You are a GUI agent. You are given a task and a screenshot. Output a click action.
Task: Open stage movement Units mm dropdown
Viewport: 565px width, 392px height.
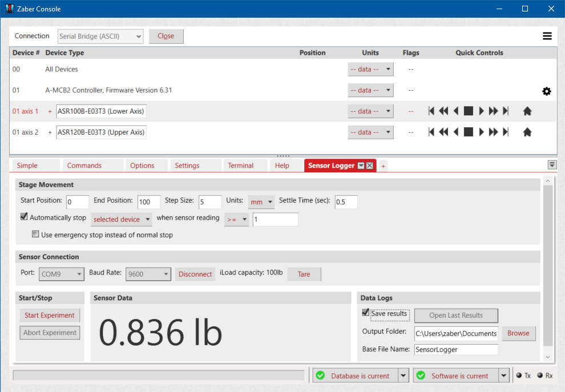point(261,202)
